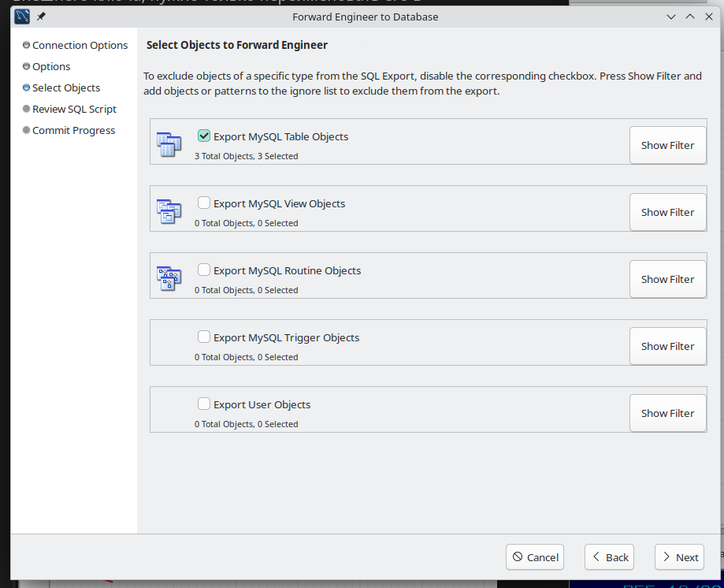Click the MySQL Routine Objects icon
This screenshot has width=724, height=588.
tap(169, 278)
